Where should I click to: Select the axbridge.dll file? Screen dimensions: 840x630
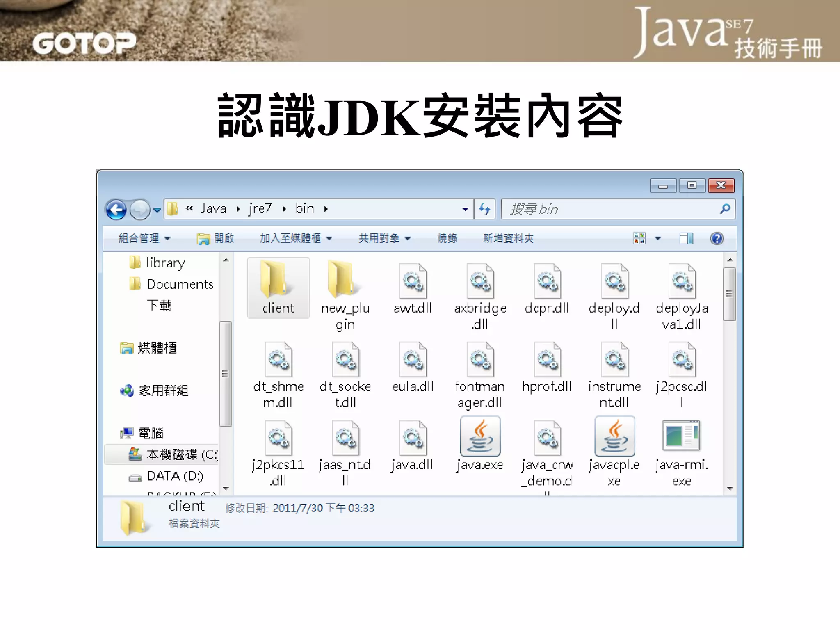coord(480,296)
